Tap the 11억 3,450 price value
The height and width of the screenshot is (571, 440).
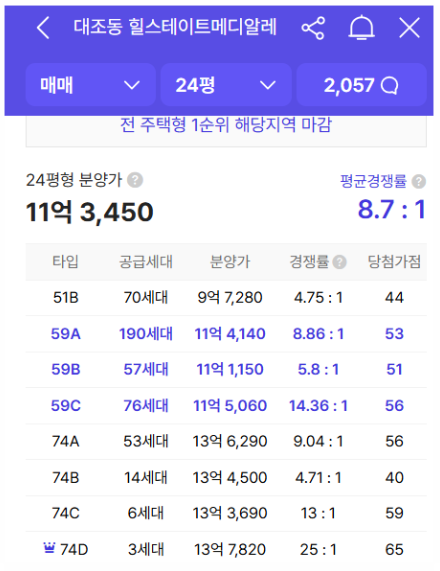pyautogui.click(x=90, y=212)
